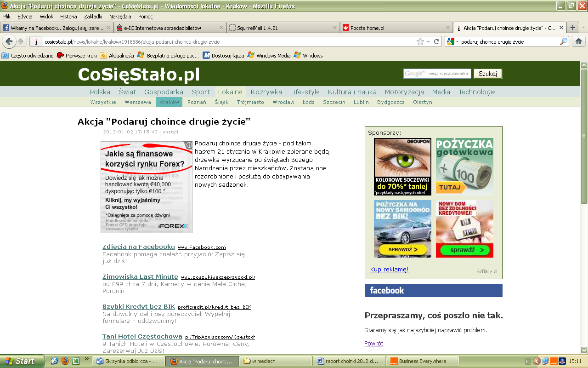Open the Edycja menu
Viewport: 588px width, 368px height.
[x=25, y=17]
